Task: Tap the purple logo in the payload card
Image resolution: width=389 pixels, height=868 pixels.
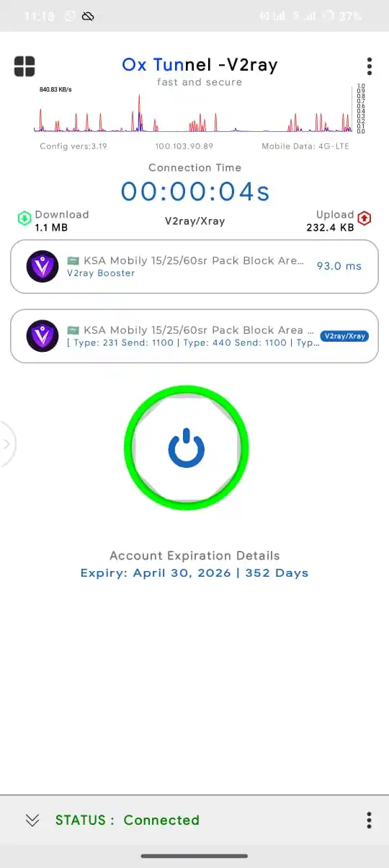Action: point(43,336)
